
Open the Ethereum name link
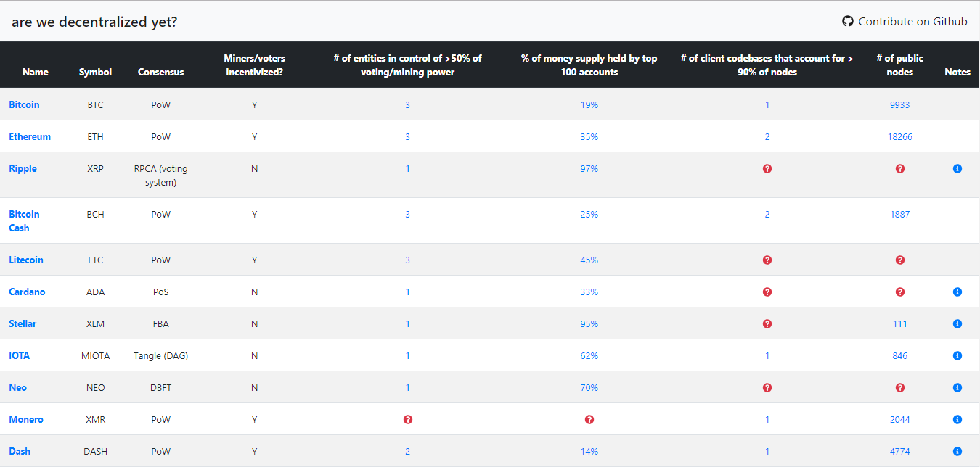point(30,136)
